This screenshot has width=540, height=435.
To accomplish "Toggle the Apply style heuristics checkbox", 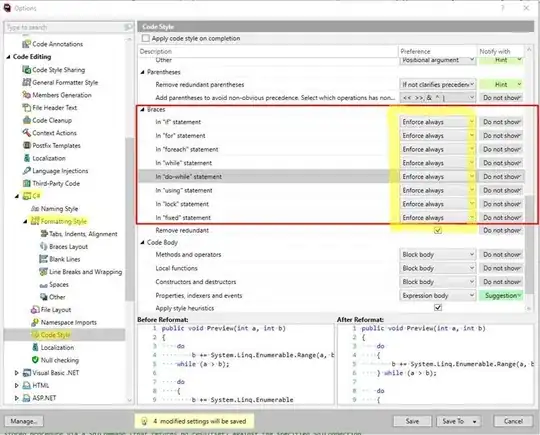I will [x=438, y=307].
